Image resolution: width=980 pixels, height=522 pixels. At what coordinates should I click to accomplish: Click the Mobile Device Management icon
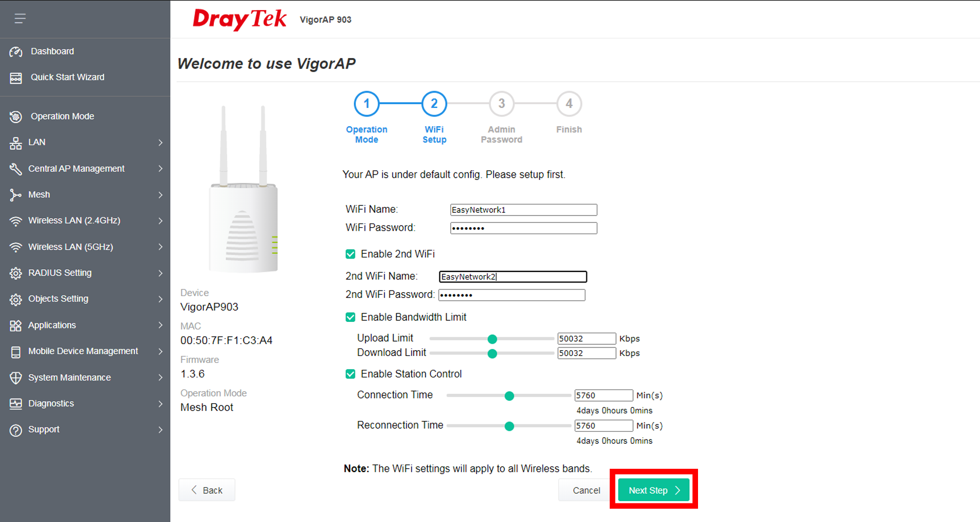coord(16,352)
